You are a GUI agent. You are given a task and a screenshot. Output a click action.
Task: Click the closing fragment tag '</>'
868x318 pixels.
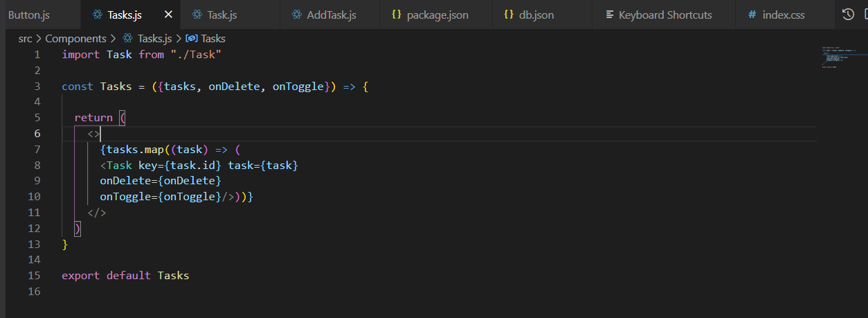(97, 213)
